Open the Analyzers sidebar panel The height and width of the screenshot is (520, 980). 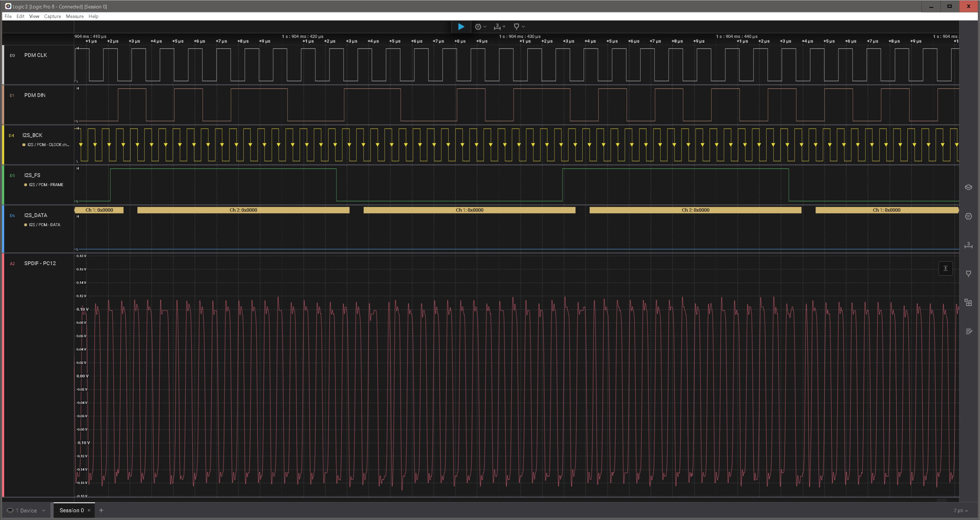(x=968, y=216)
